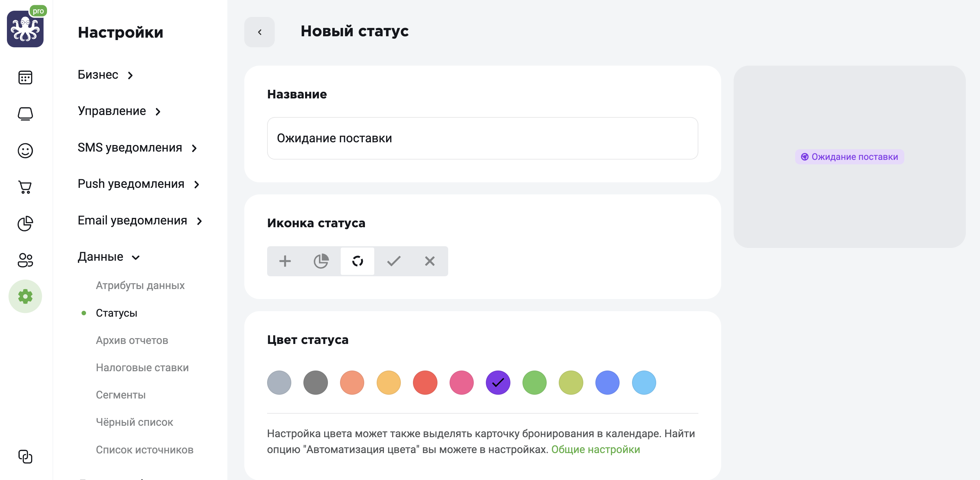Image resolution: width=980 pixels, height=480 pixels.
Task: Expand Push уведомления section
Action: click(x=139, y=184)
